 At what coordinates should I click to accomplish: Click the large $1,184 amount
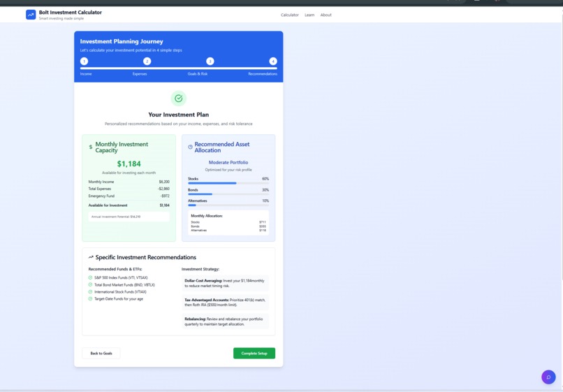(x=129, y=164)
